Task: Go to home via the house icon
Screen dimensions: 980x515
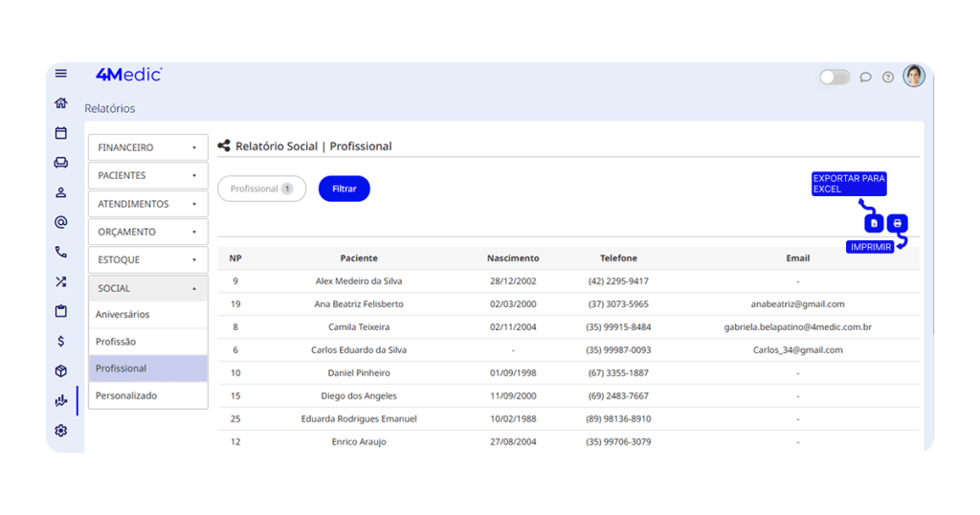Action: click(61, 103)
